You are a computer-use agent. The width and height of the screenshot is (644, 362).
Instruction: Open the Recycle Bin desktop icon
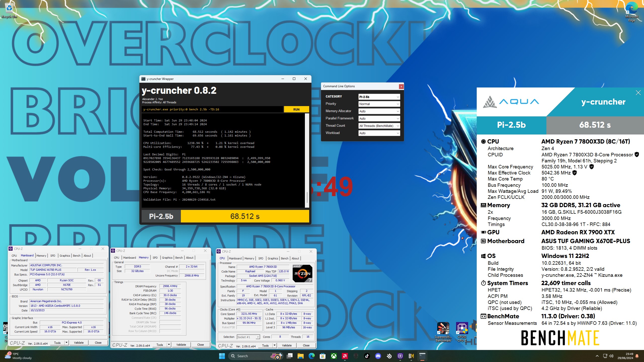[x=9, y=11]
